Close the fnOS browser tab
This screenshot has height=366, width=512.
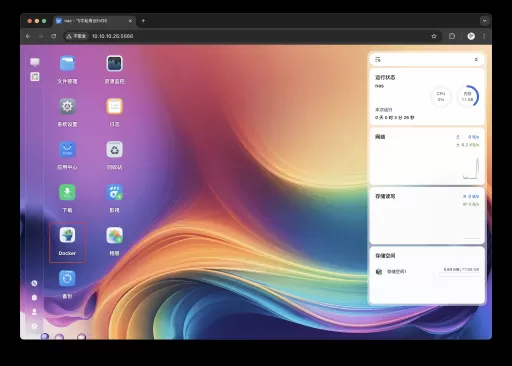tap(130, 21)
